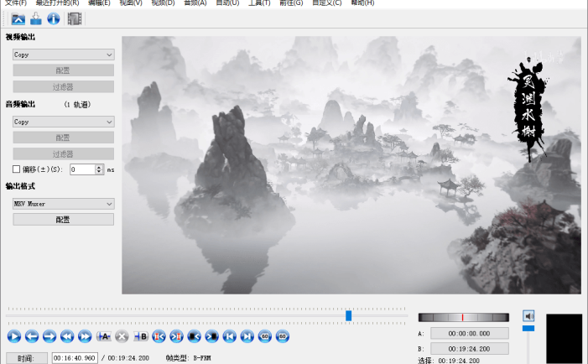The width and height of the screenshot is (588, 364).
Task: Enable the 偏移(±)(S) shift checkbox
Action: 16,169
